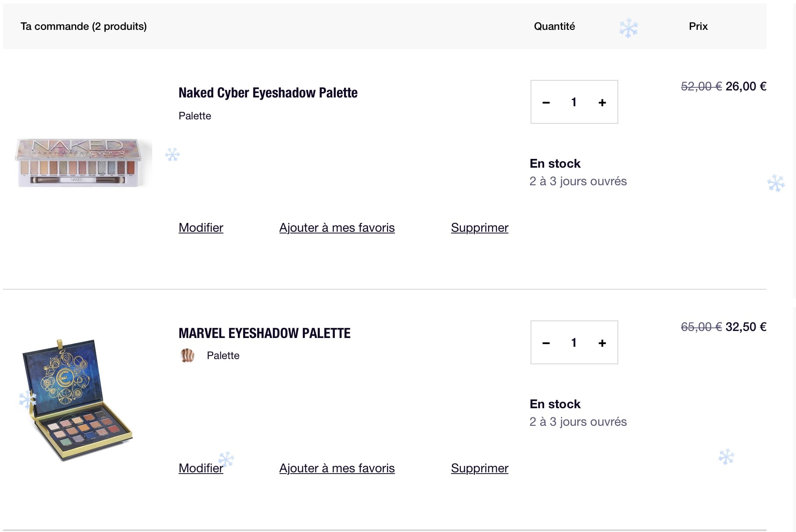Supprimer the Naked Cyber Eyeshadow Palette
This screenshot has height=532, width=796.
click(x=479, y=228)
